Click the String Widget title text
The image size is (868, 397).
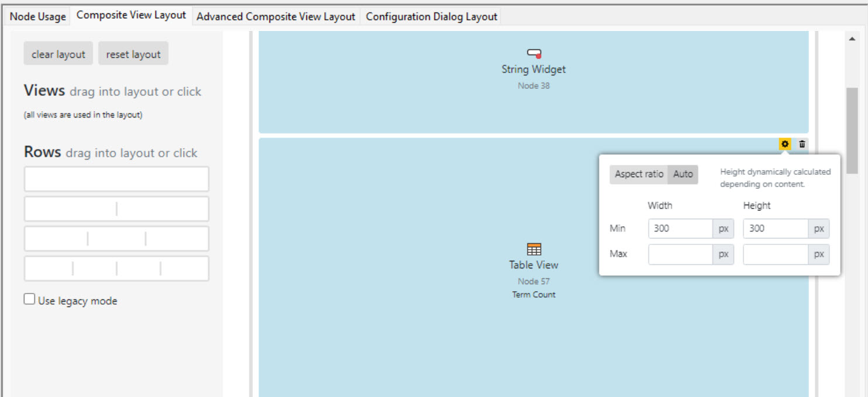tap(534, 69)
